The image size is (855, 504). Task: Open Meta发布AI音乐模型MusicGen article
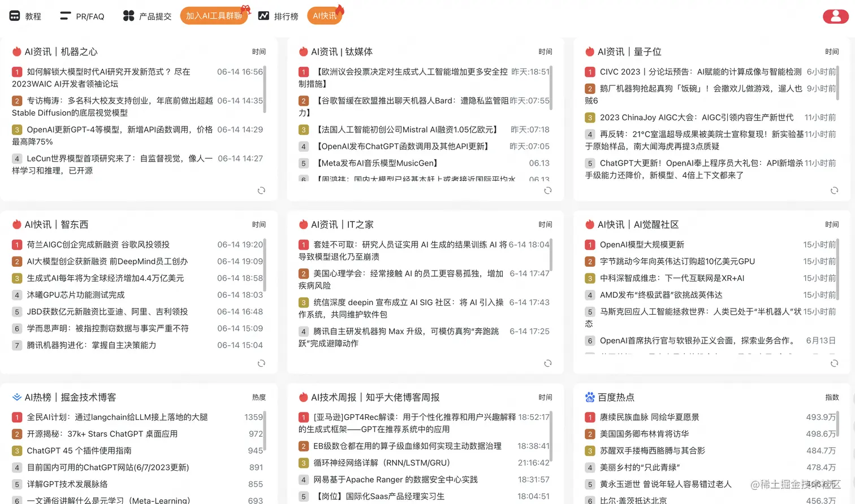pos(377,163)
